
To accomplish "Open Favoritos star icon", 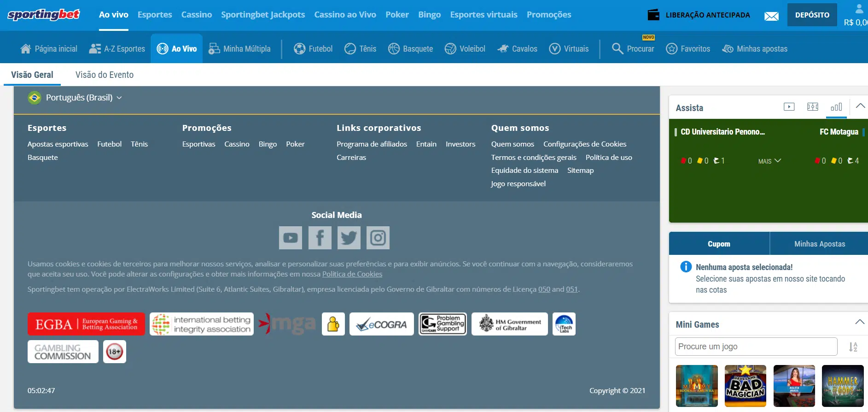I will [x=672, y=48].
